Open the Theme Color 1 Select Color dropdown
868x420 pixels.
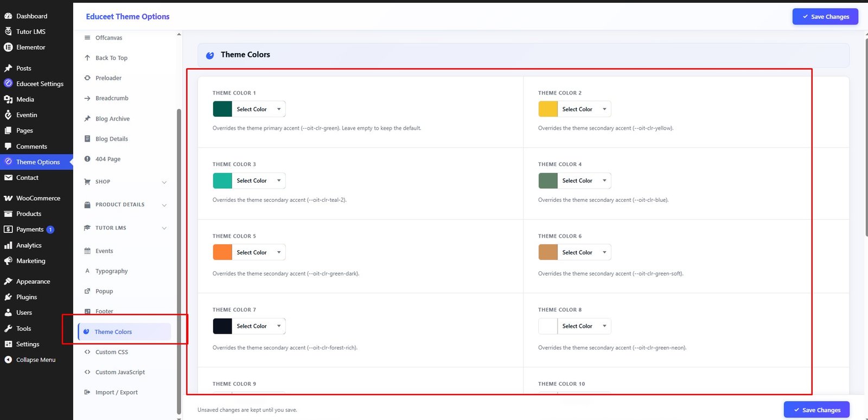pyautogui.click(x=259, y=109)
